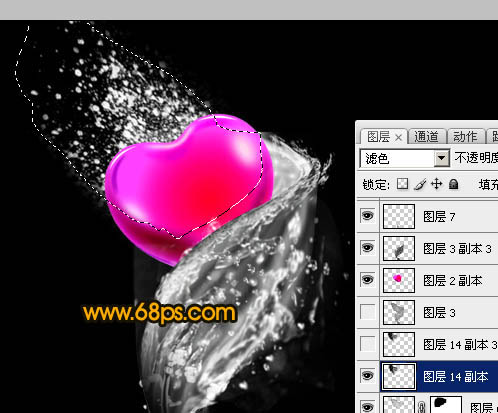Toggle lock image pixels brush icon
The width and height of the screenshot is (498, 413).
420,184
